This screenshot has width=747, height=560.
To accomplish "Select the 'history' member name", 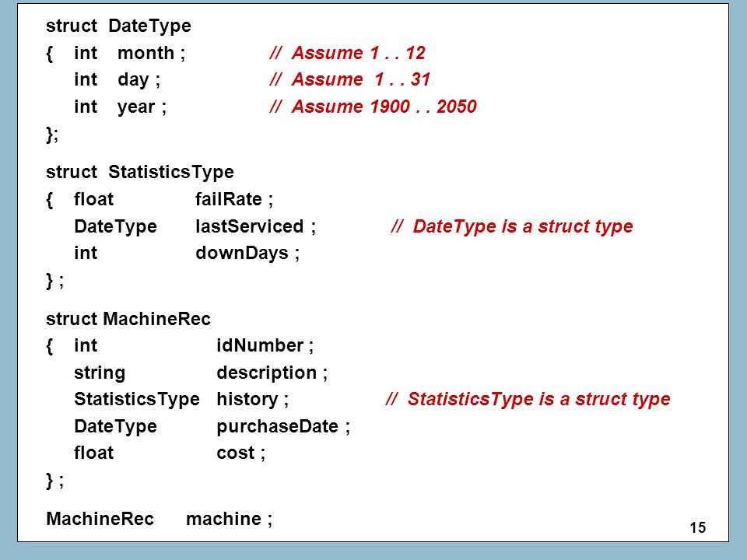I will 247,399.
